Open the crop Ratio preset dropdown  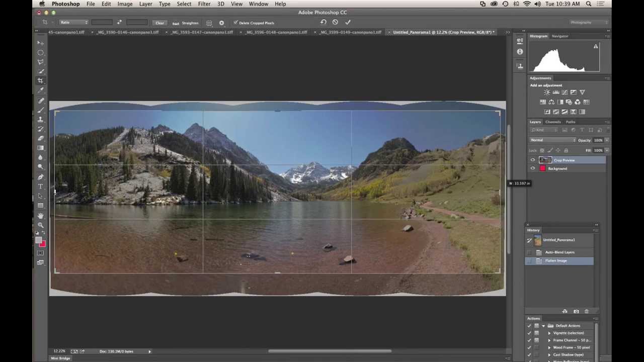[x=73, y=23]
